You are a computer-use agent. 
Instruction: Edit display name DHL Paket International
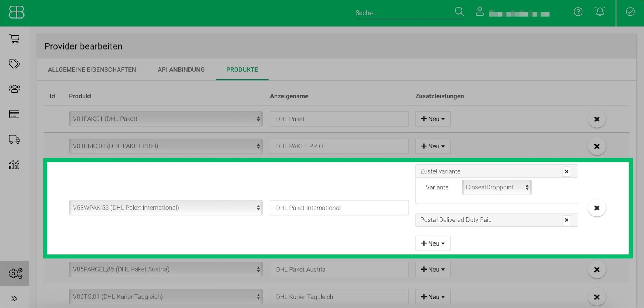pyautogui.click(x=339, y=208)
